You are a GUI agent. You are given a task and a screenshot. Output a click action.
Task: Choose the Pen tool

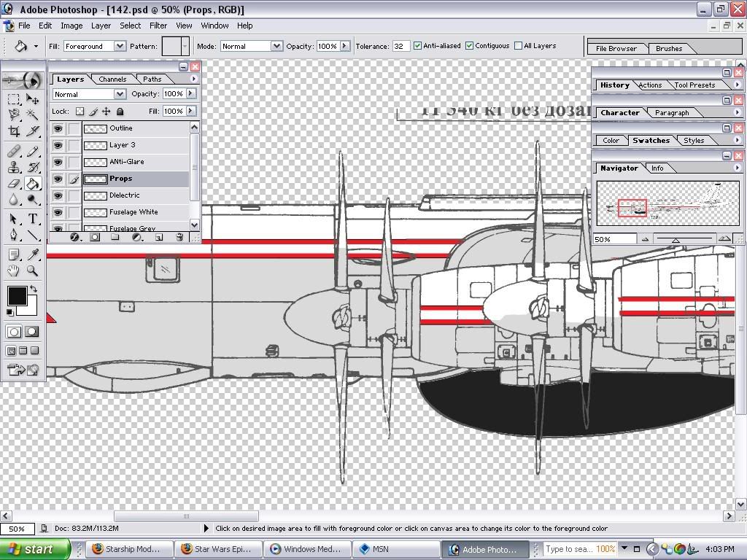pos(14,235)
